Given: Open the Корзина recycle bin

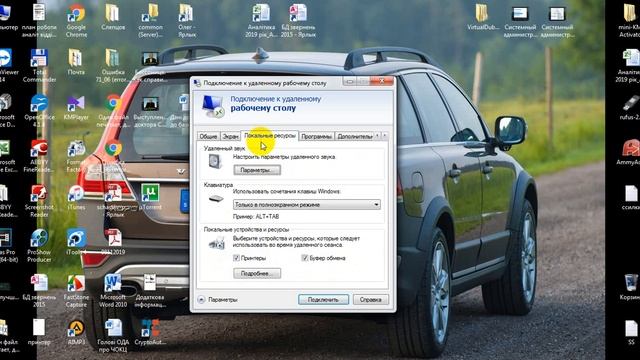Looking at the screenshot, I should click(631, 288).
